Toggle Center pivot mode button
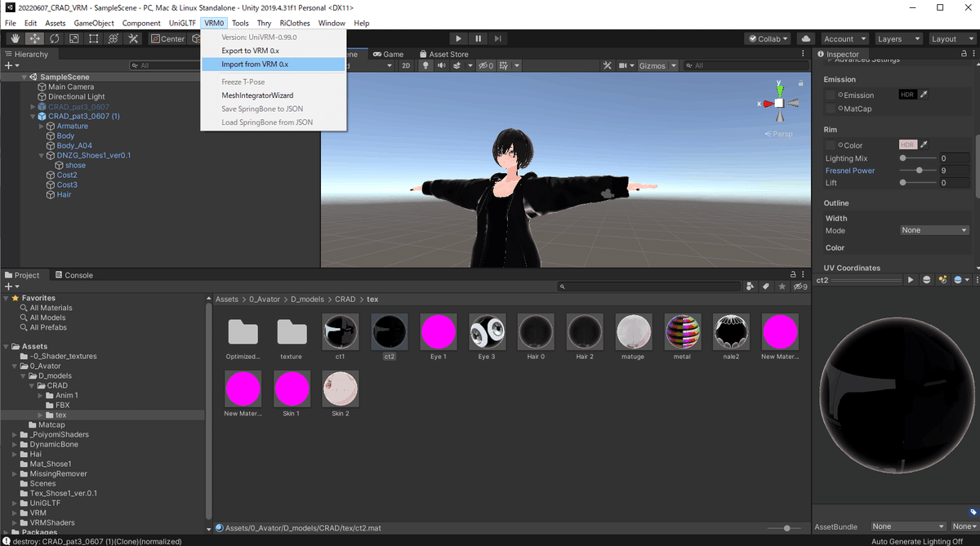 pyautogui.click(x=167, y=38)
